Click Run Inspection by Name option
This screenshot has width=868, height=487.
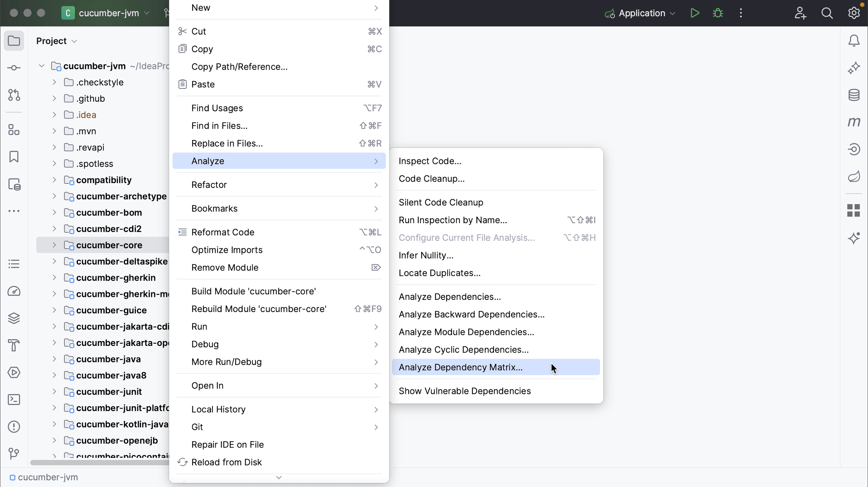click(453, 220)
